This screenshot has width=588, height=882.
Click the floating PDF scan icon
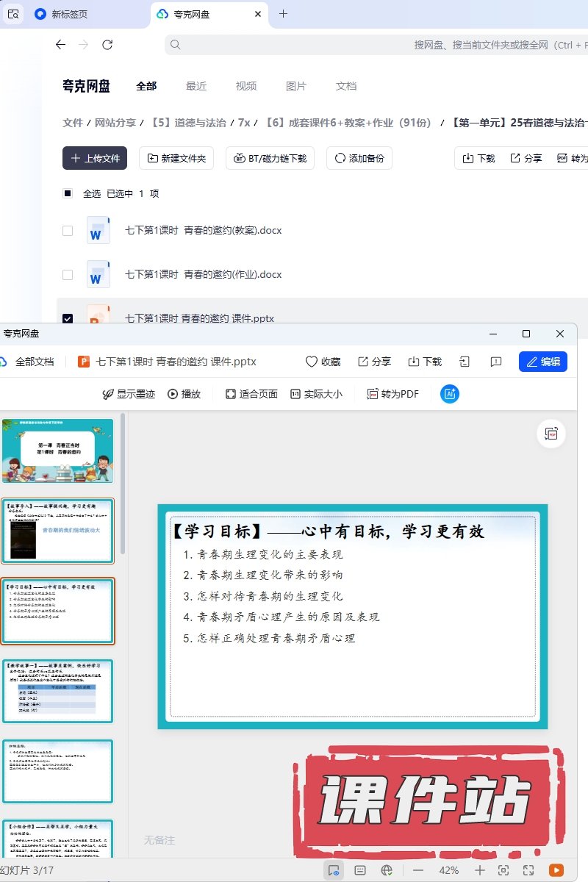coord(551,434)
